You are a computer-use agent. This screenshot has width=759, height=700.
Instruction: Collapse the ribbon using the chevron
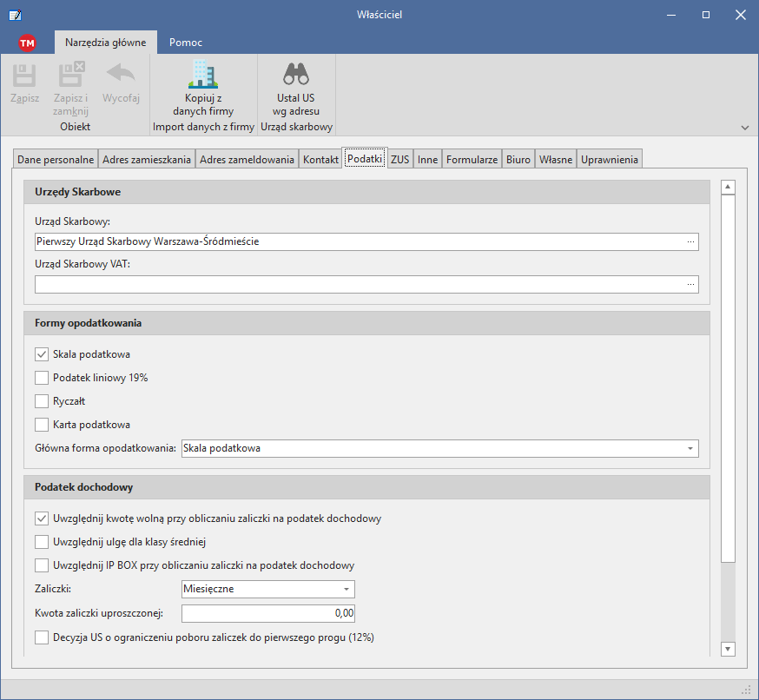pos(745,128)
